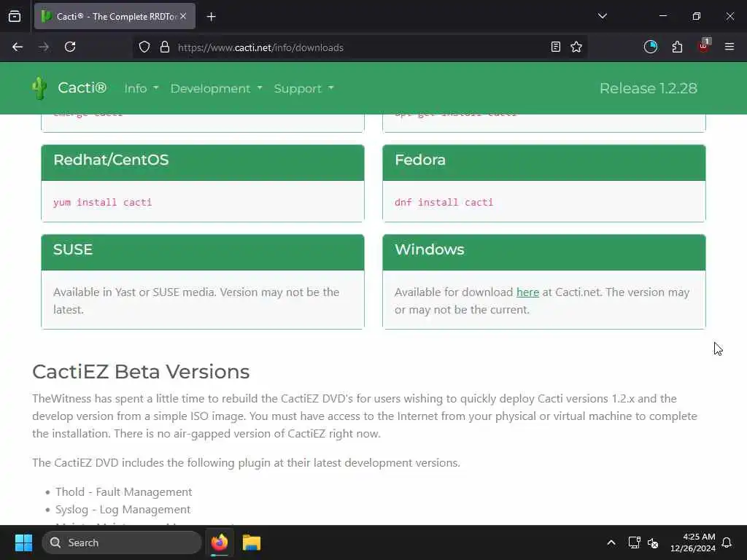Image resolution: width=747 pixels, height=560 pixels.
Task: Open the notifications bell icon
Action: pos(727,542)
